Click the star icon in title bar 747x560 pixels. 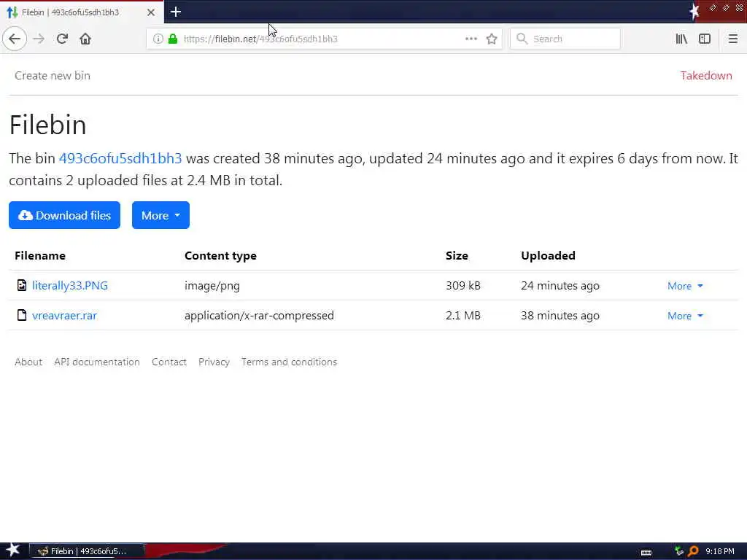click(x=694, y=12)
